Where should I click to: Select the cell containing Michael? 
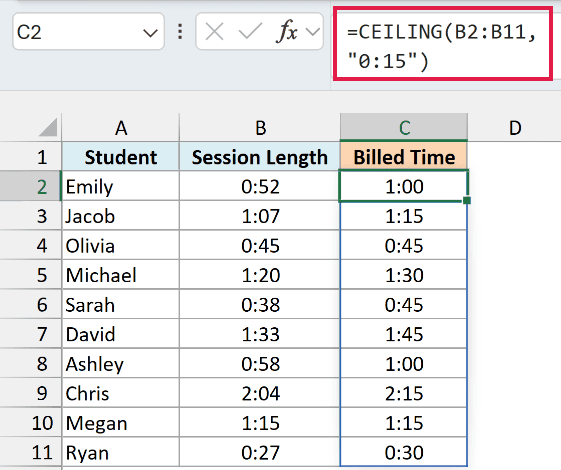pyautogui.click(x=121, y=275)
